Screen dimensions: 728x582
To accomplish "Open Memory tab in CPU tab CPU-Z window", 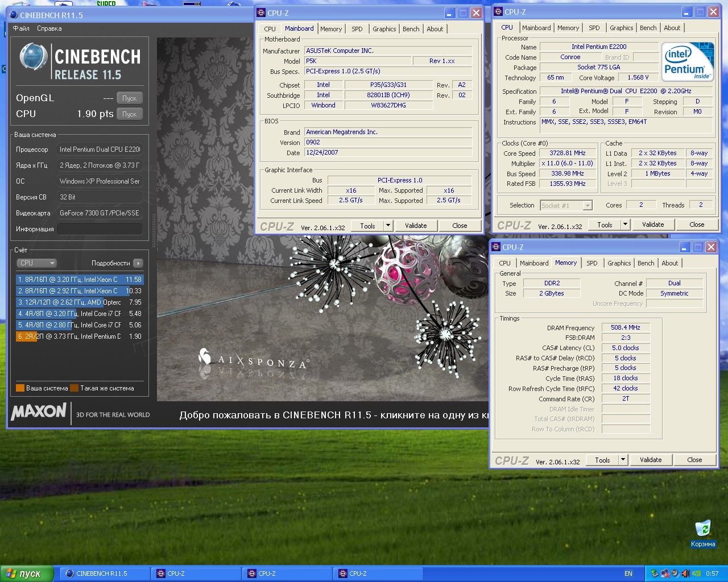I will coord(568,28).
